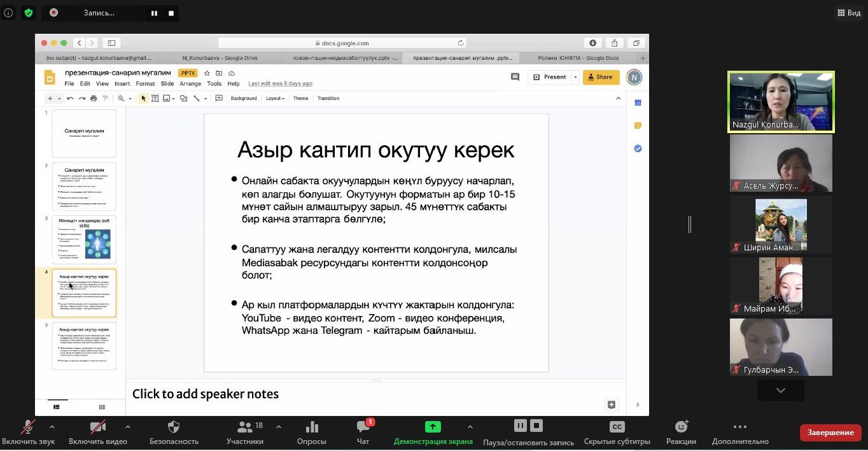Show all Safari tabs overview
Viewport: 868px width, 451px height.
click(636, 43)
